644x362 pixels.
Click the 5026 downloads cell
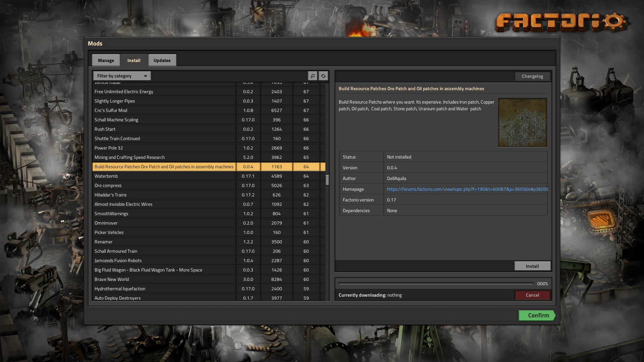point(277,185)
